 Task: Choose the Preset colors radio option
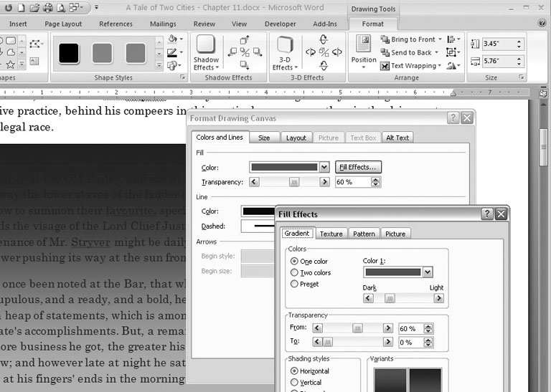click(295, 284)
